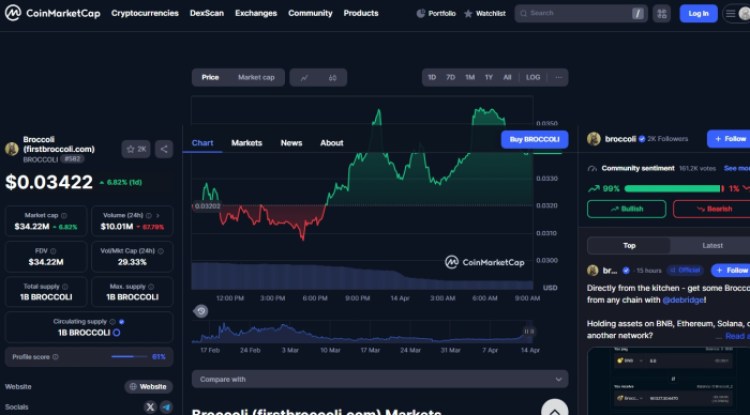
Task: Switch to the Markets tab
Action: tap(247, 143)
